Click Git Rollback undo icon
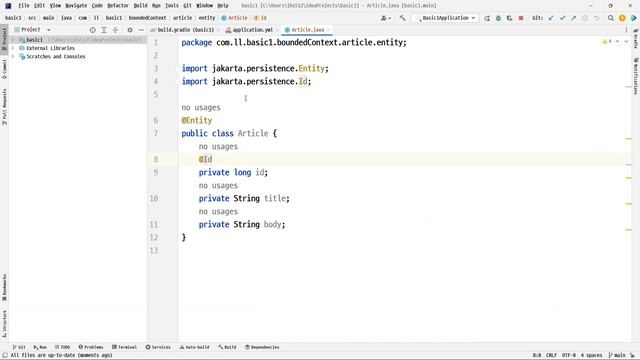 596,18
